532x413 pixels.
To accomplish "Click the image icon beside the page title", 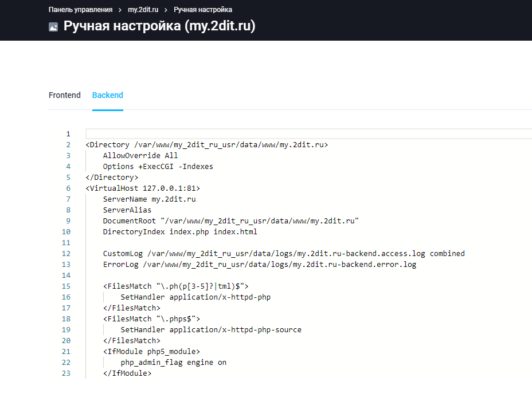I will pos(53,27).
